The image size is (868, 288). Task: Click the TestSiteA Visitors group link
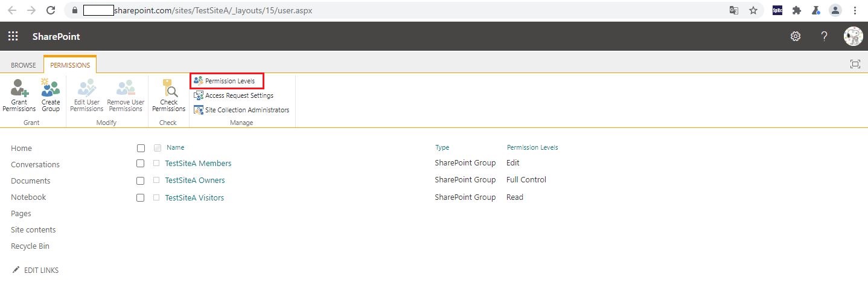(194, 198)
